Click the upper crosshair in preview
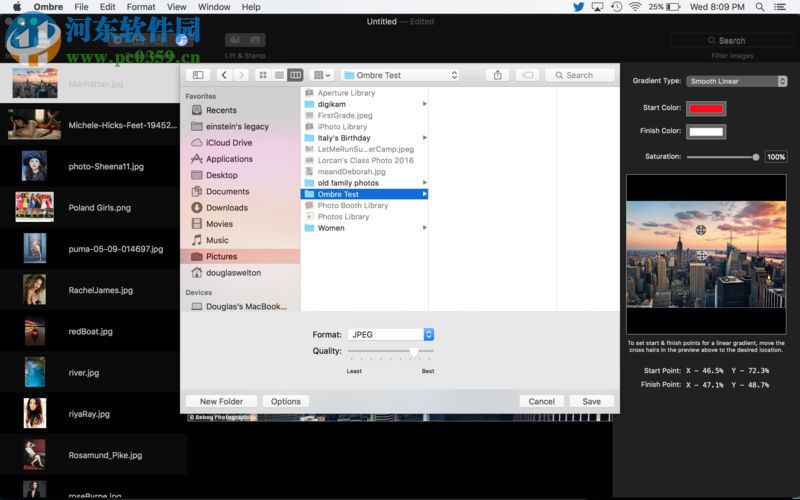This screenshot has height=500, width=800. (701, 230)
